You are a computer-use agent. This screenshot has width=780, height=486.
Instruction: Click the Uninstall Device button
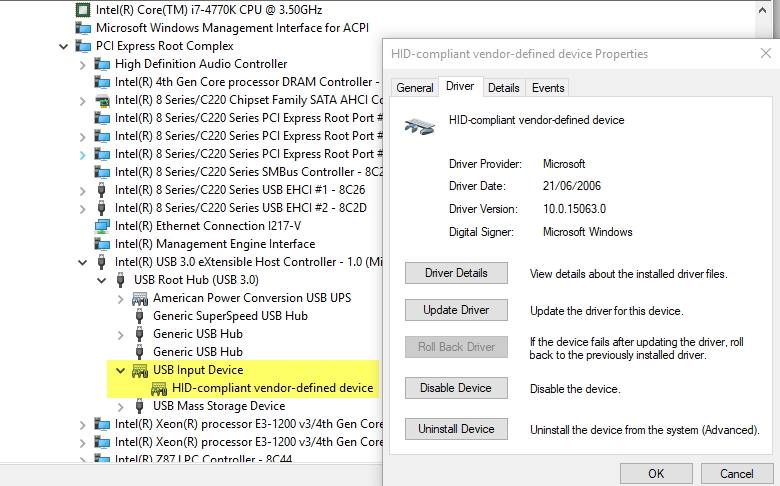[x=456, y=429]
